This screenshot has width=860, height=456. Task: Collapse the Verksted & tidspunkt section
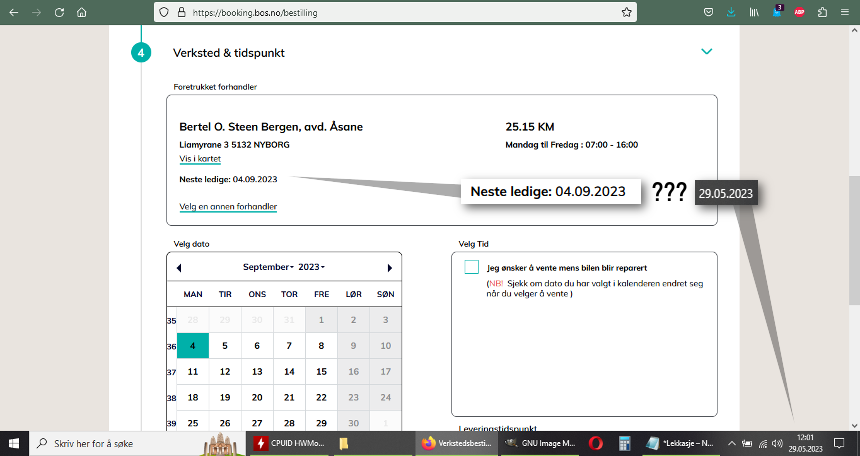pos(706,51)
